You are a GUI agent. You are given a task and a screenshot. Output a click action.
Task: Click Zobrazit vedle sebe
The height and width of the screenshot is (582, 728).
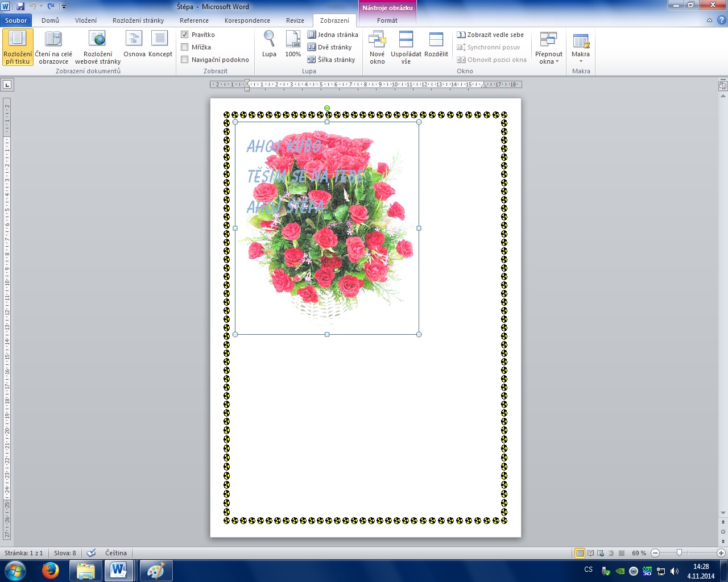pyautogui.click(x=490, y=35)
